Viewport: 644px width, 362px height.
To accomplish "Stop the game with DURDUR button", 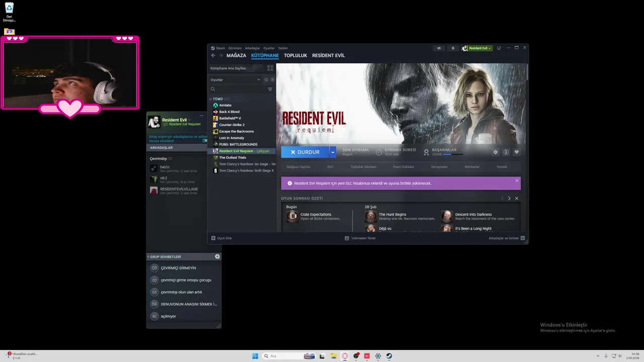I will (x=305, y=152).
